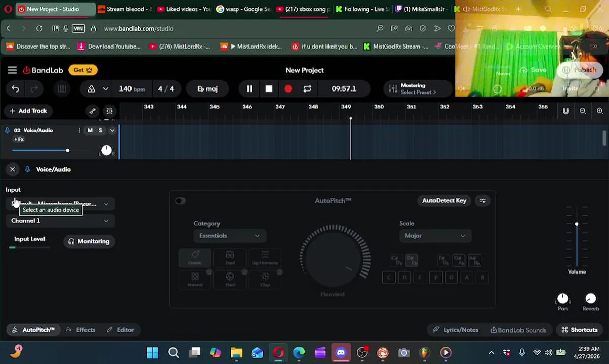Open the Download Youtube bookmark
Viewport: 609px width, 364px height.
tap(109, 47)
